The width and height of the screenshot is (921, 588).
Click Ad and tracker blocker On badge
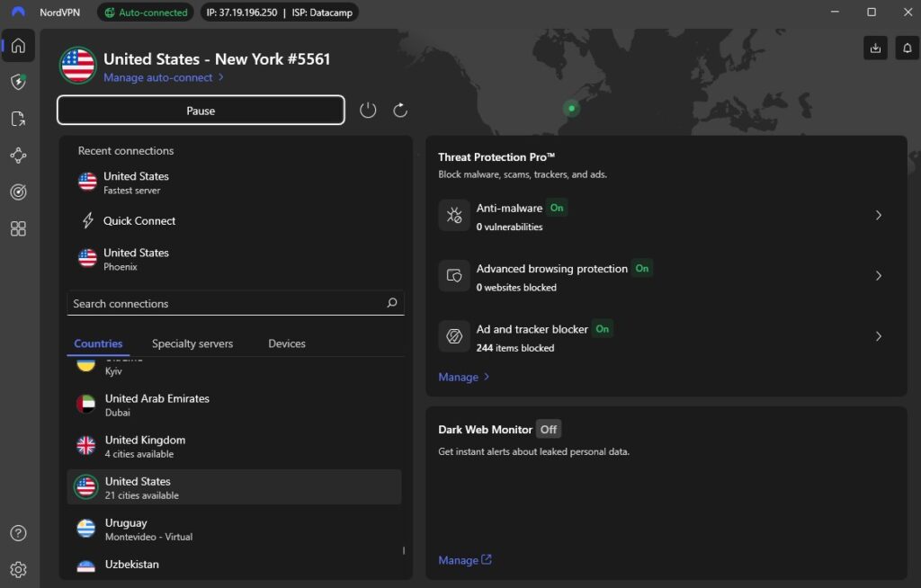602,328
